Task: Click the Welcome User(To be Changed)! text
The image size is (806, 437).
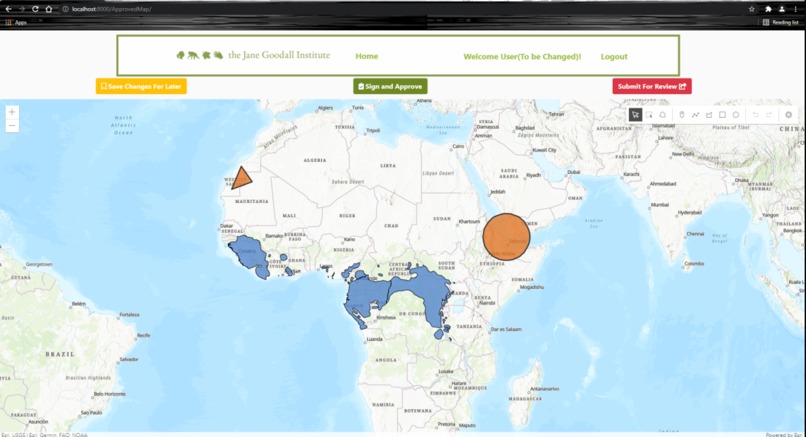Action: [x=522, y=57]
